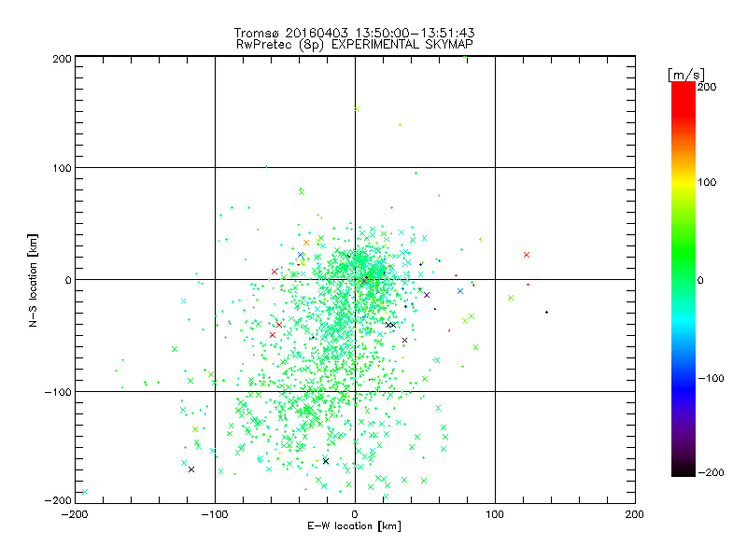Select the '-100' tick label on the N-S axis
The image size is (747, 560).
58,392
